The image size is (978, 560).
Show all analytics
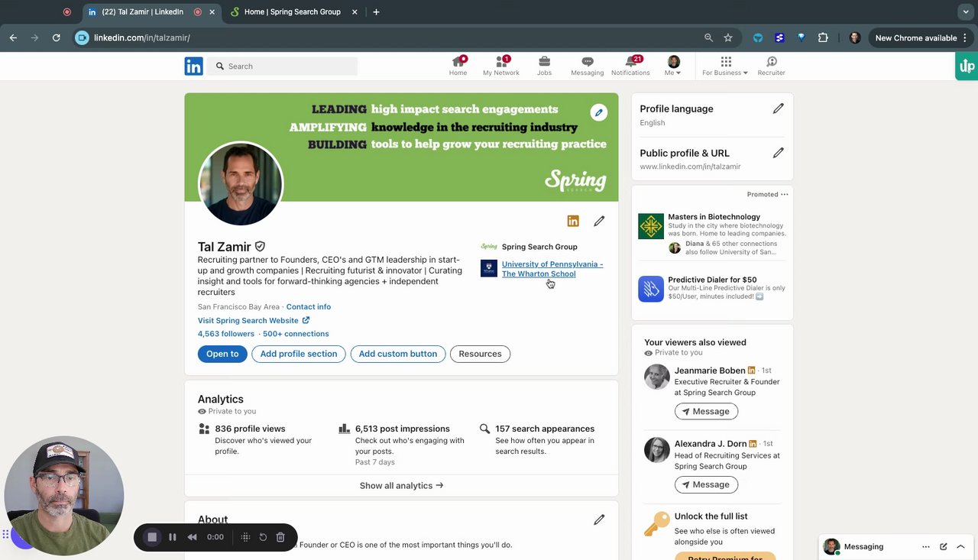[401, 486]
